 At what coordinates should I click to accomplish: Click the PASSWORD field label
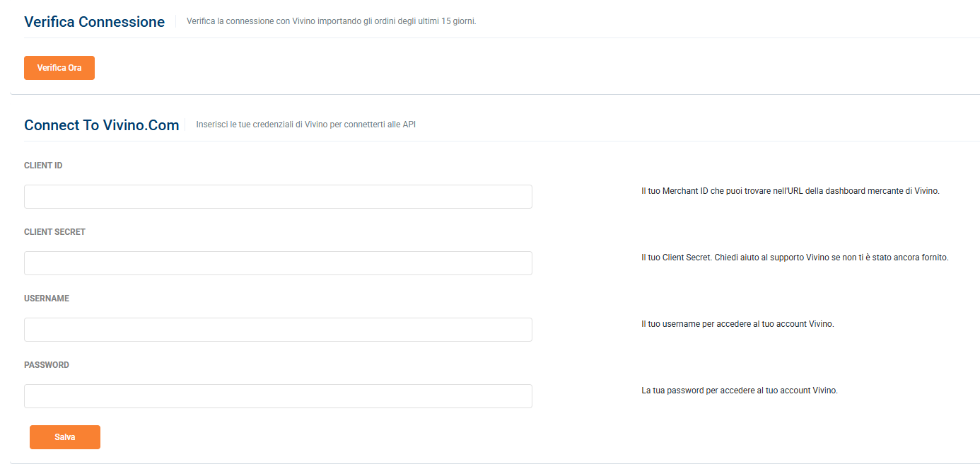(47, 365)
